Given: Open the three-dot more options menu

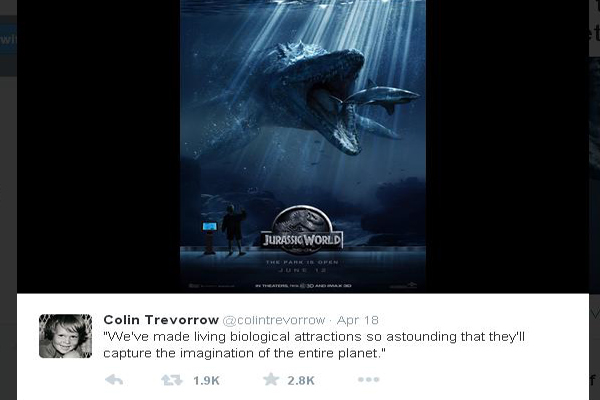Looking at the screenshot, I should 368,379.
